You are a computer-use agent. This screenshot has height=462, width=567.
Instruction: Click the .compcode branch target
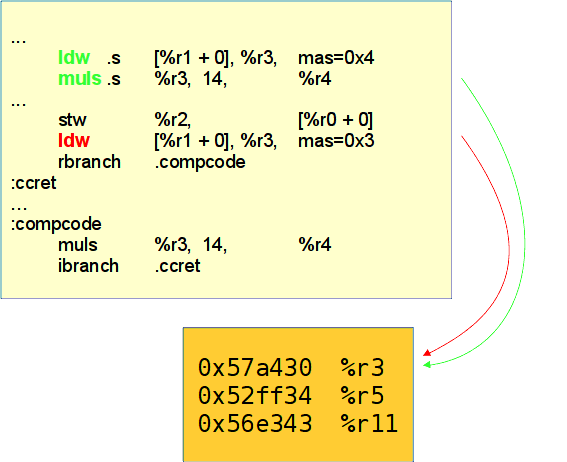pyautogui.click(x=200, y=162)
